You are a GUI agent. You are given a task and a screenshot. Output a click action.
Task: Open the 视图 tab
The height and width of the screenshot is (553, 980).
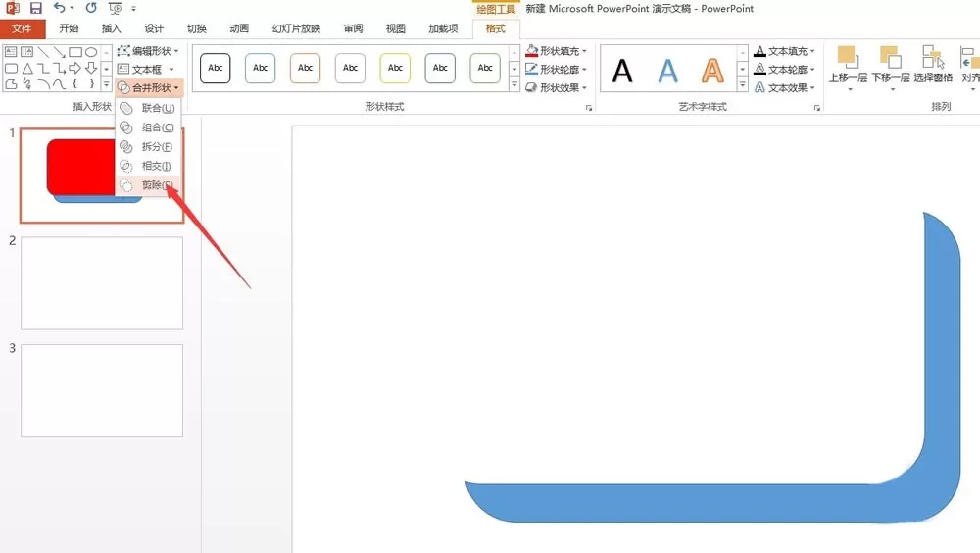coord(396,28)
